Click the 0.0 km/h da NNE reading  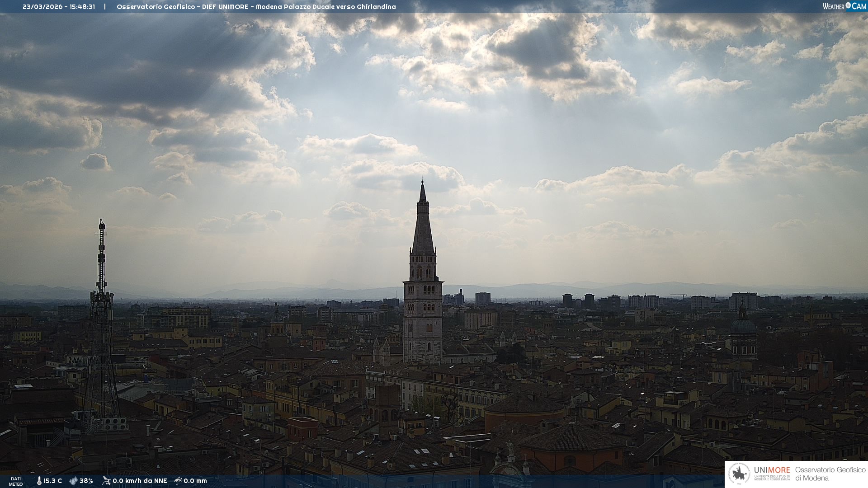coord(140,481)
